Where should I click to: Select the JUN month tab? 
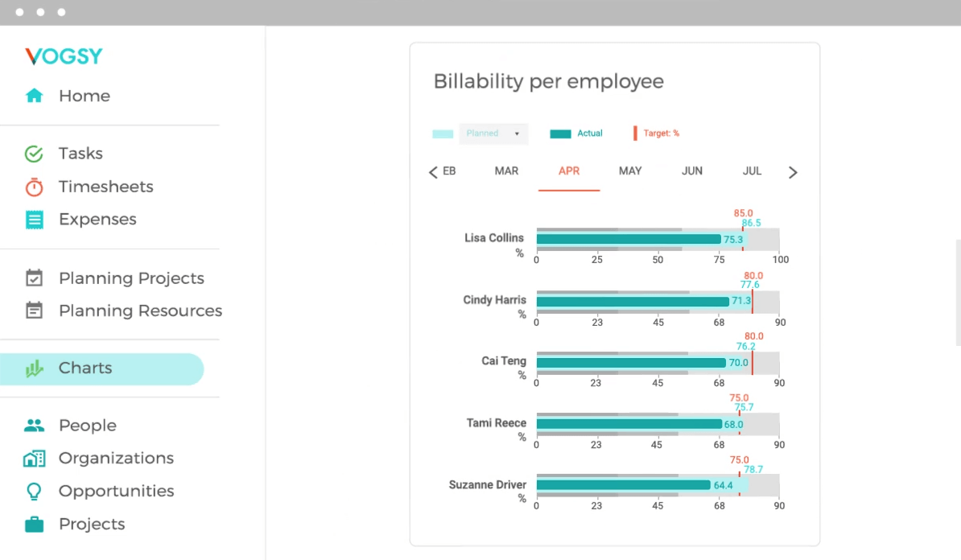pos(691,171)
